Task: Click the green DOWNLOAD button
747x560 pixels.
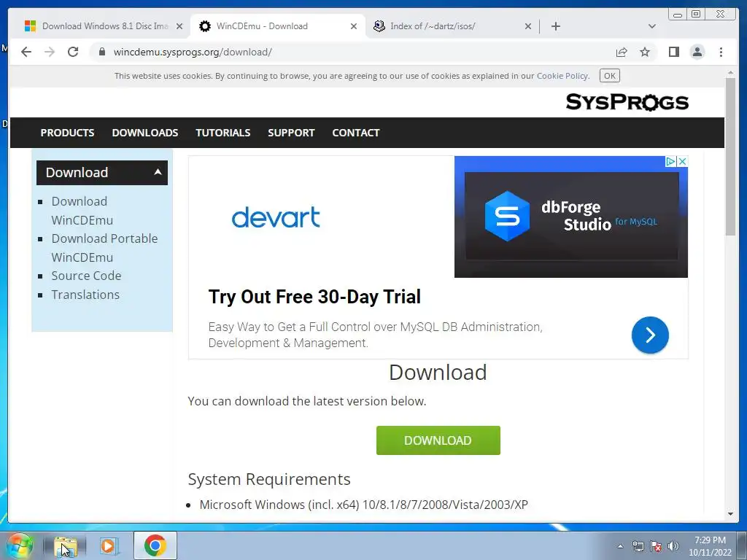Action: click(438, 440)
